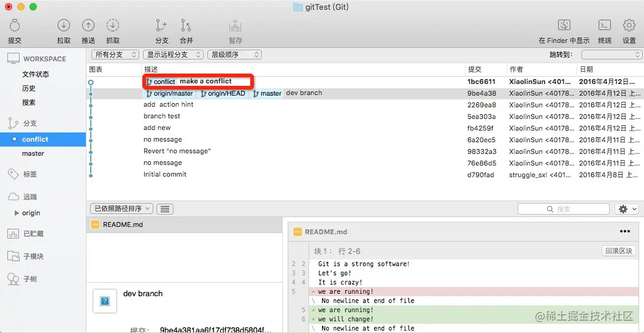
Task: Click the hunk header '块 1: 行 2-6'
Action: tap(337, 251)
